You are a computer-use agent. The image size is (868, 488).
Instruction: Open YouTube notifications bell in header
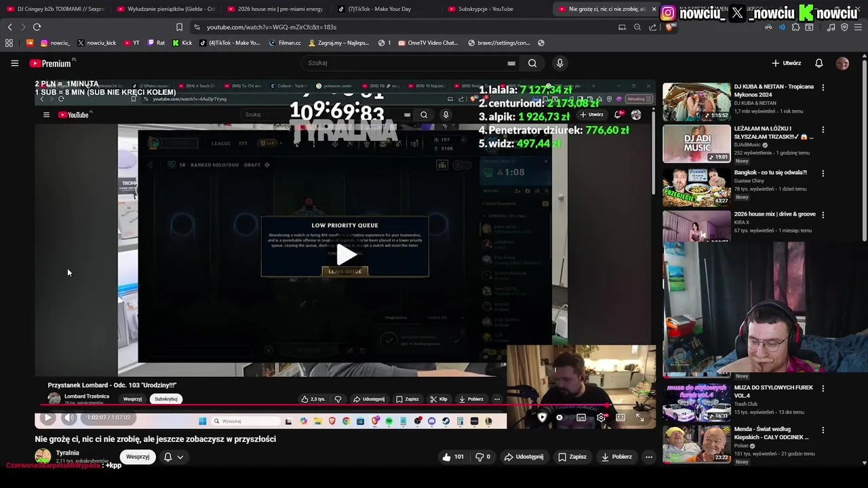click(x=818, y=63)
